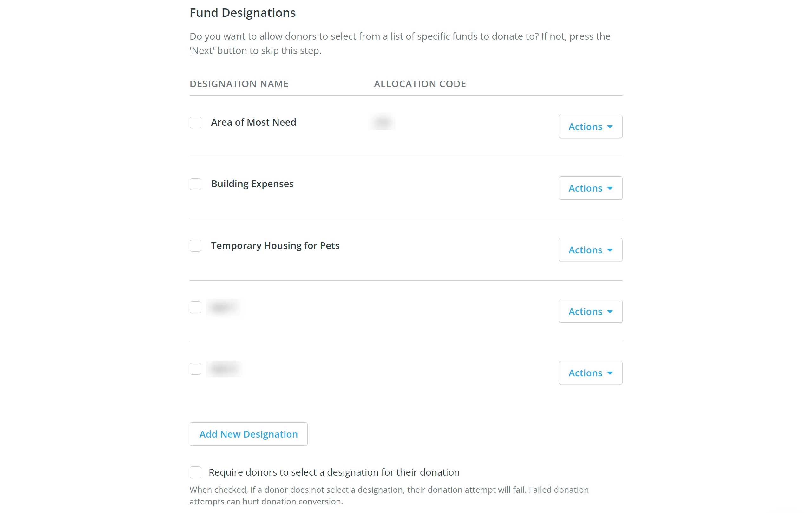Viewport: 812px width, 513px height.
Task: Check the Area of Most Need checkbox
Action: [x=196, y=123]
